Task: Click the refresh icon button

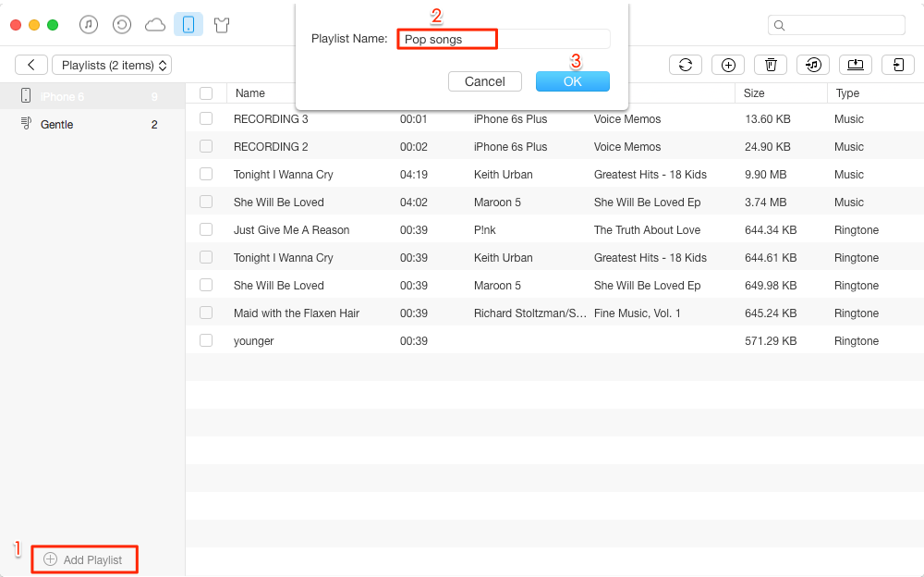Action: (686, 65)
